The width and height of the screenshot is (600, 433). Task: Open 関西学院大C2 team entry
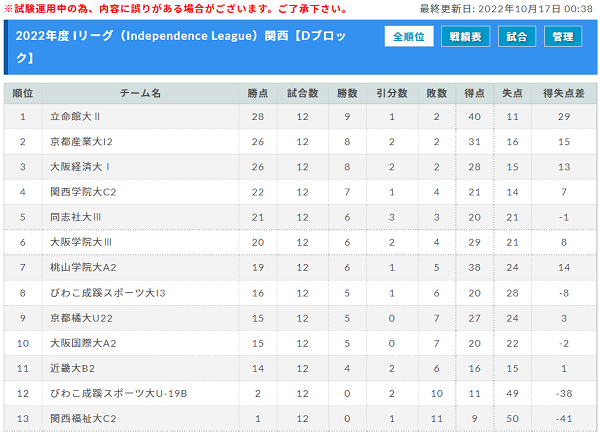click(x=83, y=192)
